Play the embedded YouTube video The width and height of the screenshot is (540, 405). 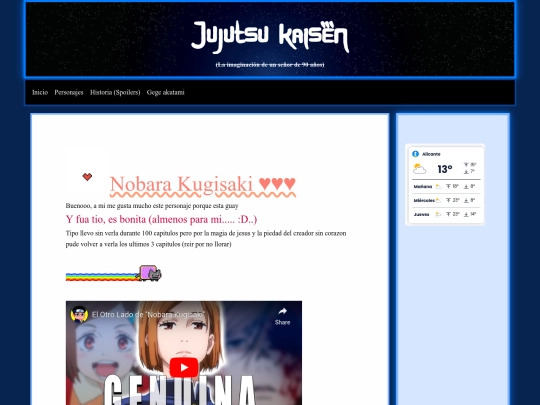click(184, 367)
